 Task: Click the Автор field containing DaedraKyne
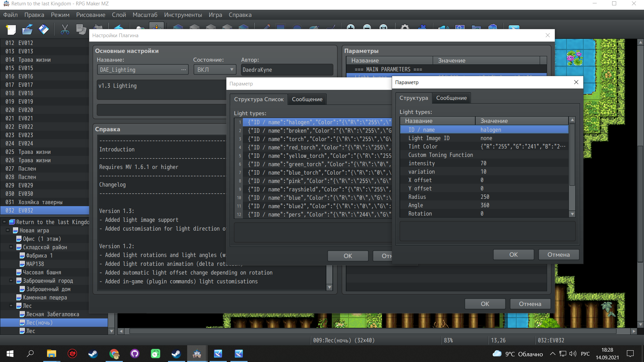pos(287,70)
